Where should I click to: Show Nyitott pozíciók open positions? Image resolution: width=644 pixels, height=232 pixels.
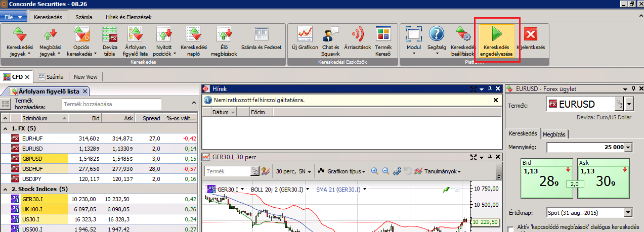click(x=165, y=41)
